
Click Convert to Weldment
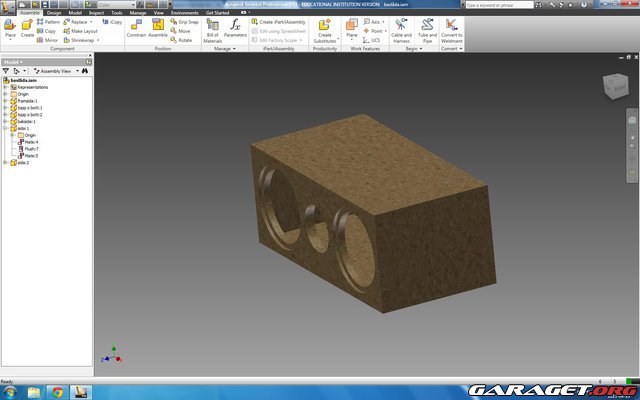tap(452, 29)
